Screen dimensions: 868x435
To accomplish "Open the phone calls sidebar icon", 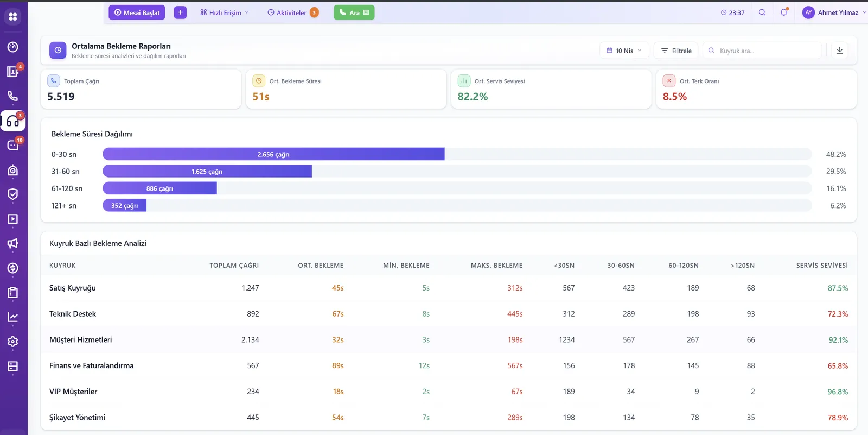I will (x=13, y=96).
